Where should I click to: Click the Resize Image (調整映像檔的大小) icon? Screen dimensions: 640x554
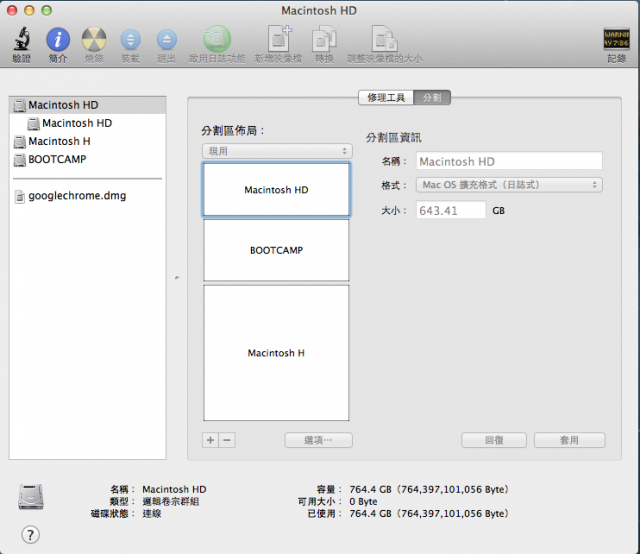[x=384, y=39]
